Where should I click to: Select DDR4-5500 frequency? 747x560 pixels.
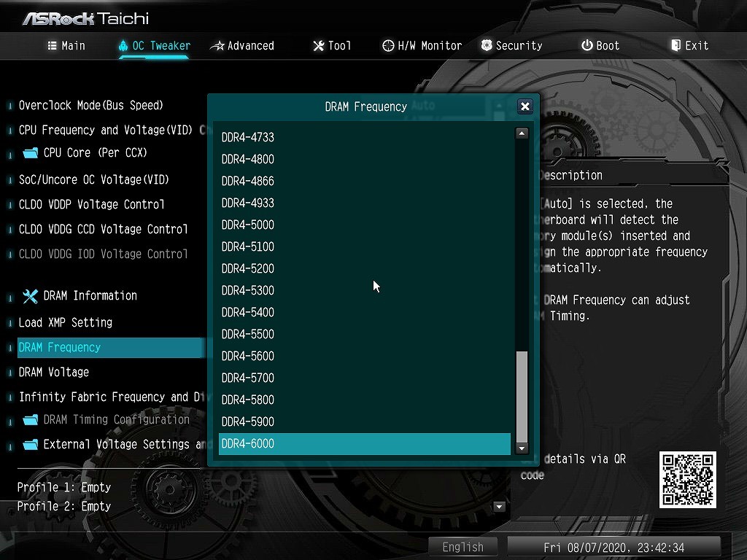pyautogui.click(x=365, y=334)
